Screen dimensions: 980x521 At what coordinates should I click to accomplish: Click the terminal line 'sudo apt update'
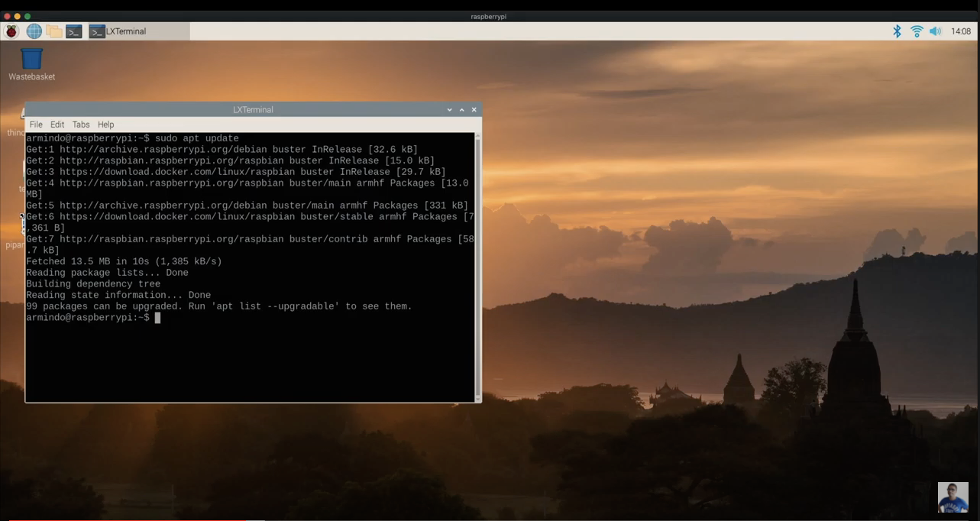(x=197, y=138)
